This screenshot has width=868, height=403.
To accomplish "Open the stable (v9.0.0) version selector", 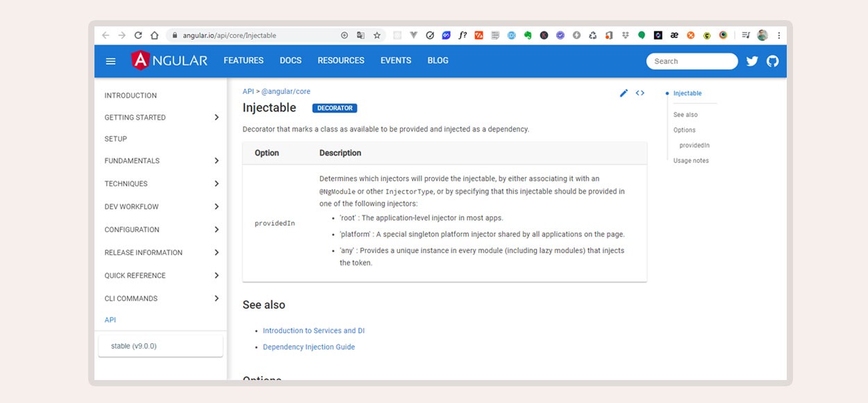I will (x=160, y=346).
